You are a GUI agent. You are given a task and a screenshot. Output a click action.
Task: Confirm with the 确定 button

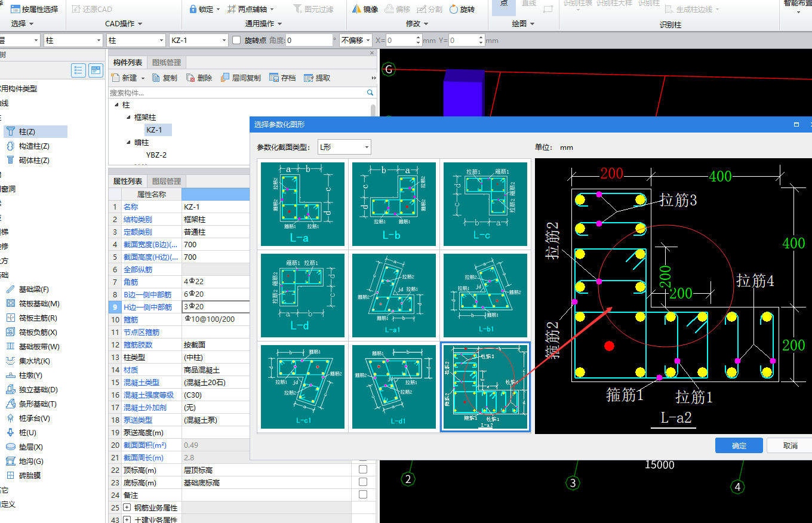(x=739, y=445)
